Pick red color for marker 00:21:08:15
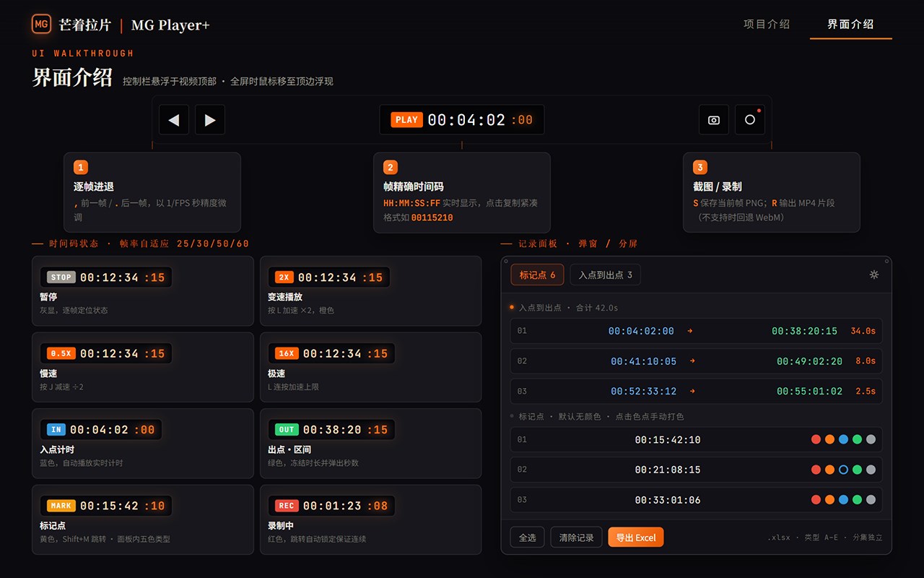Viewport: 924px width, 578px height. click(816, 470)
